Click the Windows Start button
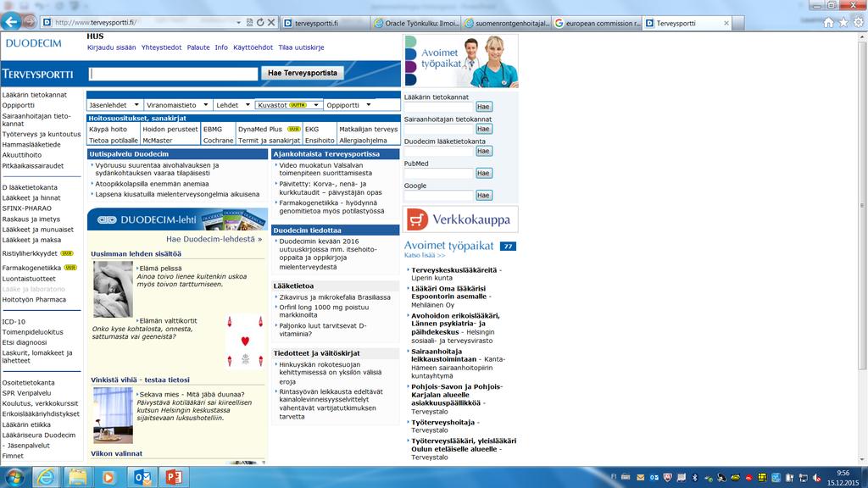The image size is (868, 488). 14,477
